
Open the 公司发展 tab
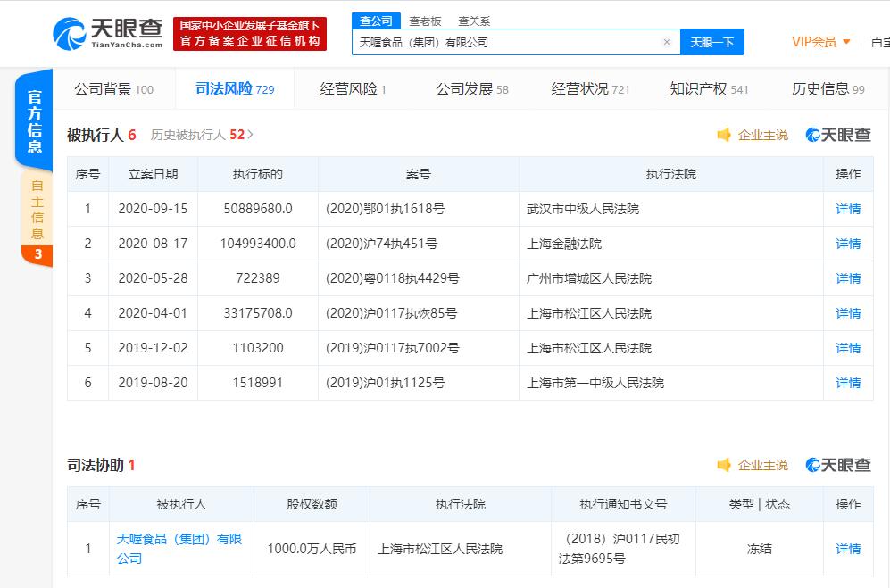pyautogui.click(x=472, y=89)
